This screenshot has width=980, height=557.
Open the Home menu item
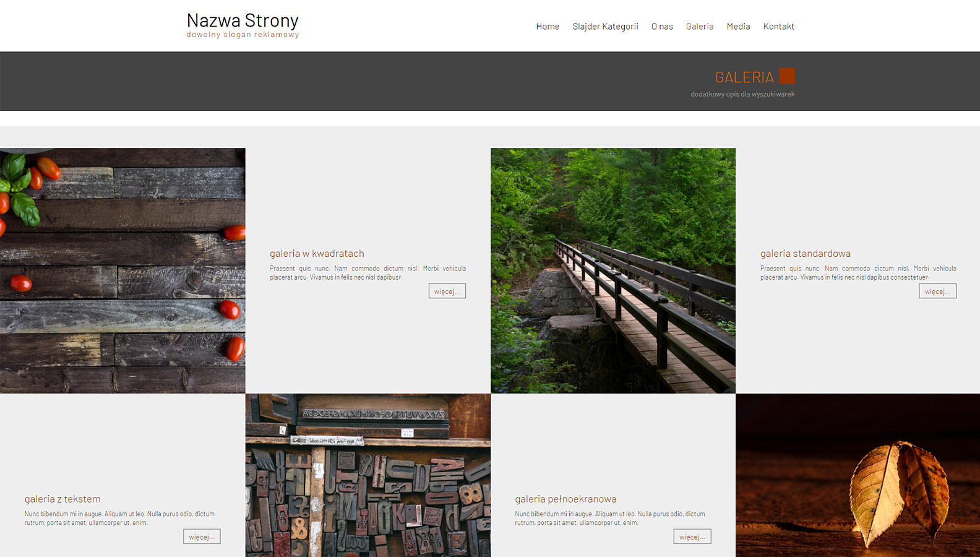coord(547,27)
